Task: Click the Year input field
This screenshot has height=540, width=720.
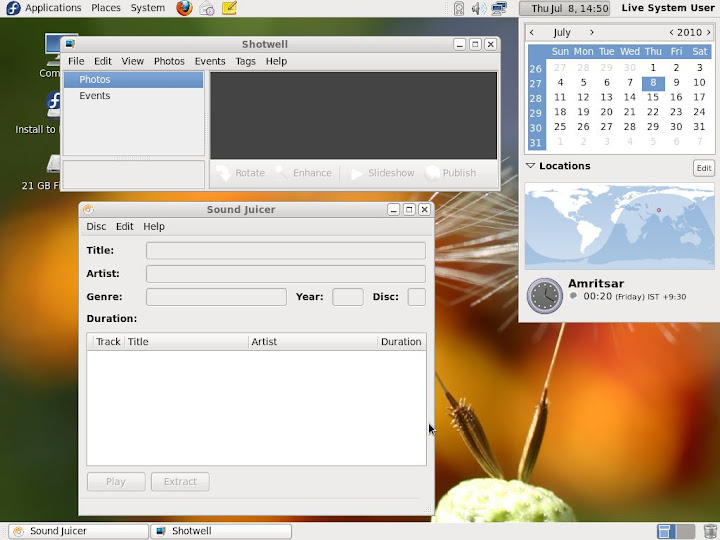Action: [x=348, y=297]
